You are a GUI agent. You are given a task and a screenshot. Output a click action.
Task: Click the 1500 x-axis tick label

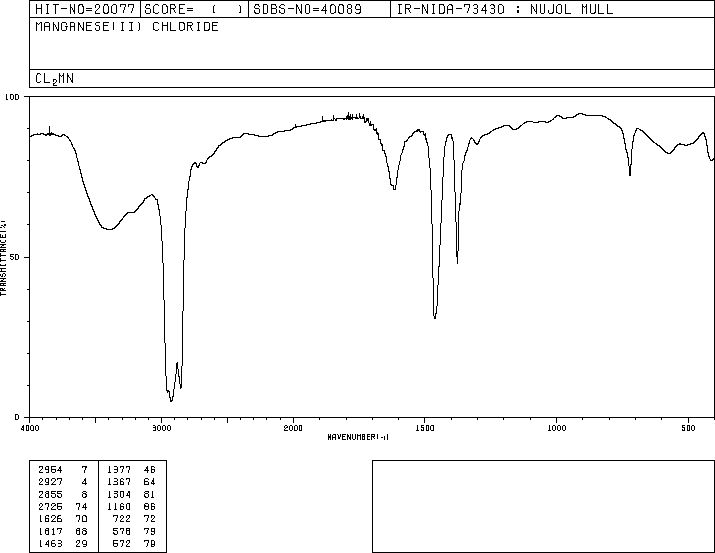(425, 428)
